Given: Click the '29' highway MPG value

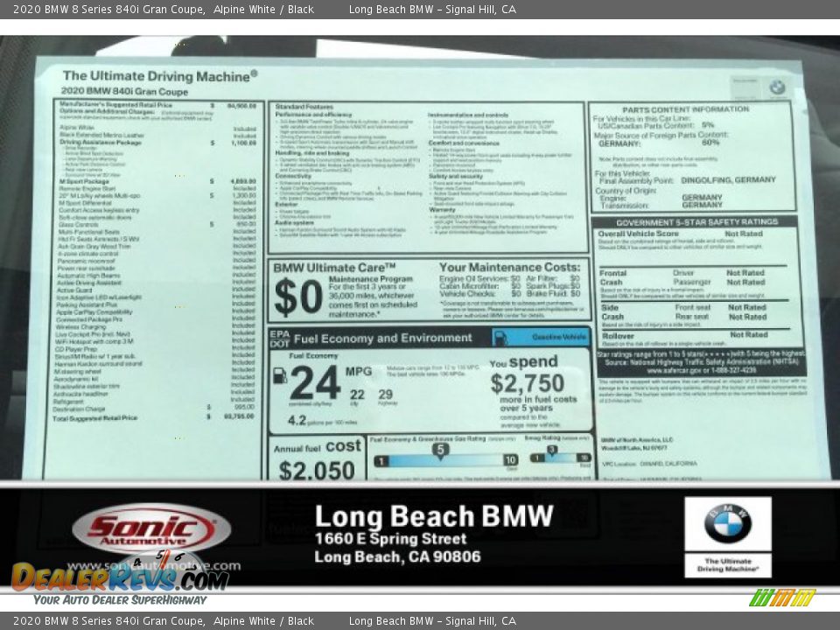Looking at the screenshot, I should click(x=386, y=395).
